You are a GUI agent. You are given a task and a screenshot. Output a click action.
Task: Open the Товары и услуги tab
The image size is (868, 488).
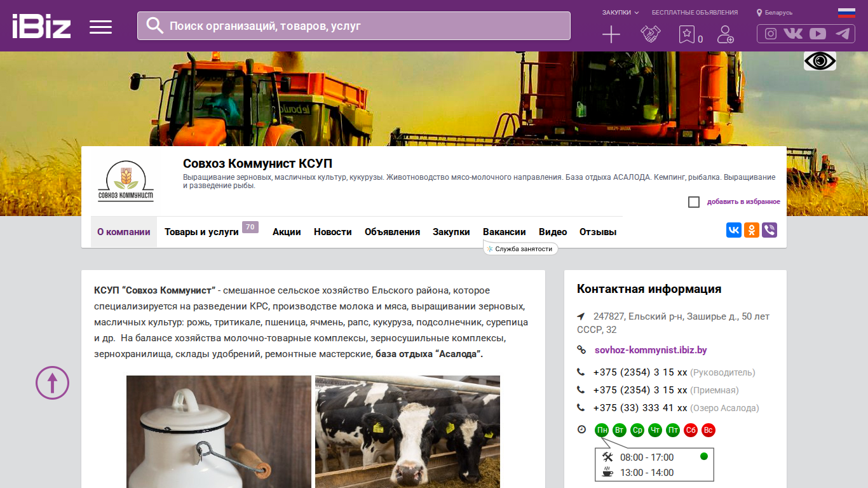[x=201, y=232]
